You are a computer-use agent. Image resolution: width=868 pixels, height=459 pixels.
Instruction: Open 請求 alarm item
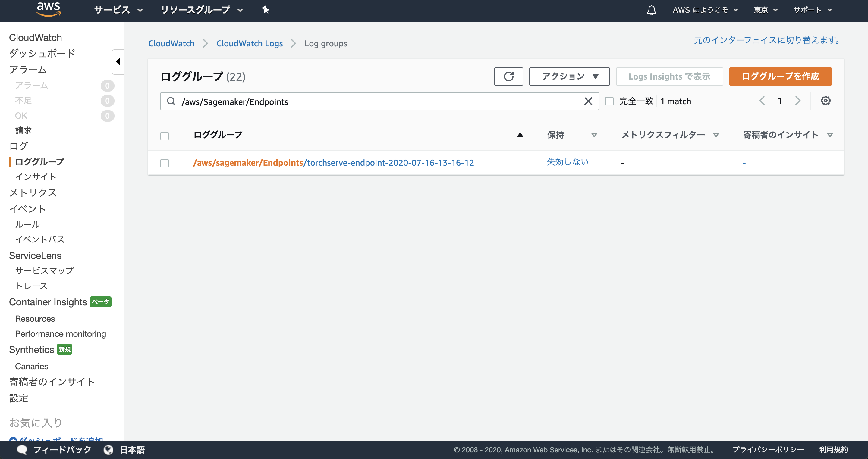(23, 131)
